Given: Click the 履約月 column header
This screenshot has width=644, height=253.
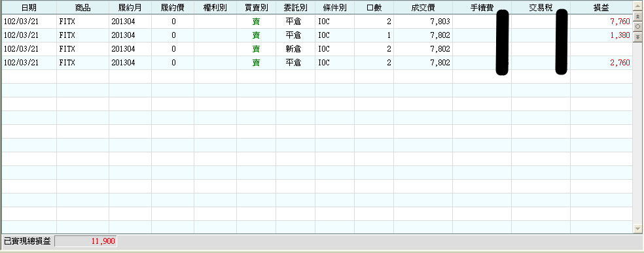Looking at the screenshot, I should click(x=130, y=8).
